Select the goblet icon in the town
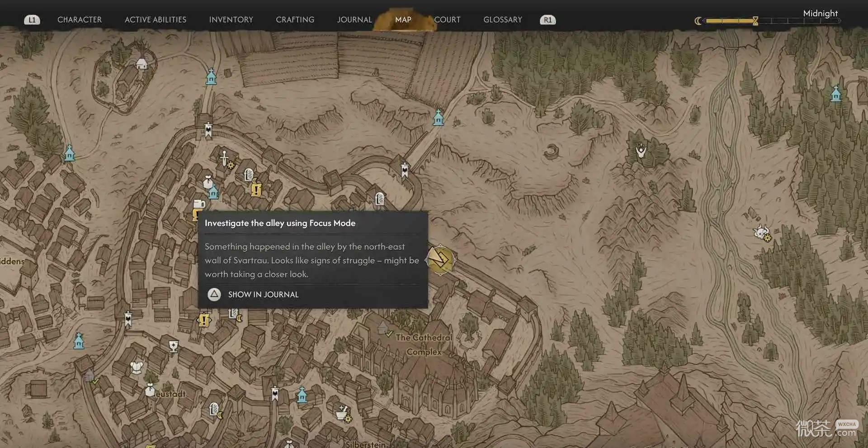Viewport: 868px width, 448px height. (x=174, y=346)
